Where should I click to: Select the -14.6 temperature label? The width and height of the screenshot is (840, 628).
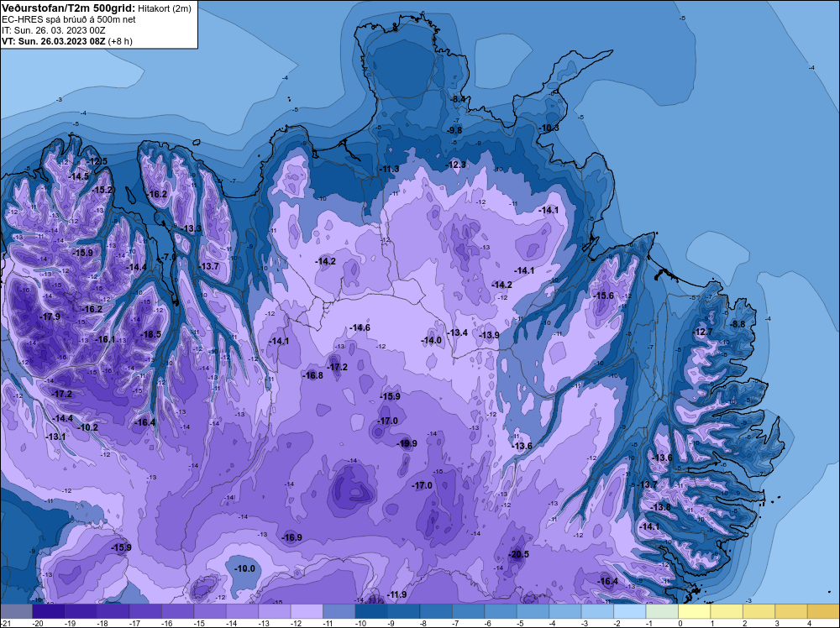coord(360,327)
